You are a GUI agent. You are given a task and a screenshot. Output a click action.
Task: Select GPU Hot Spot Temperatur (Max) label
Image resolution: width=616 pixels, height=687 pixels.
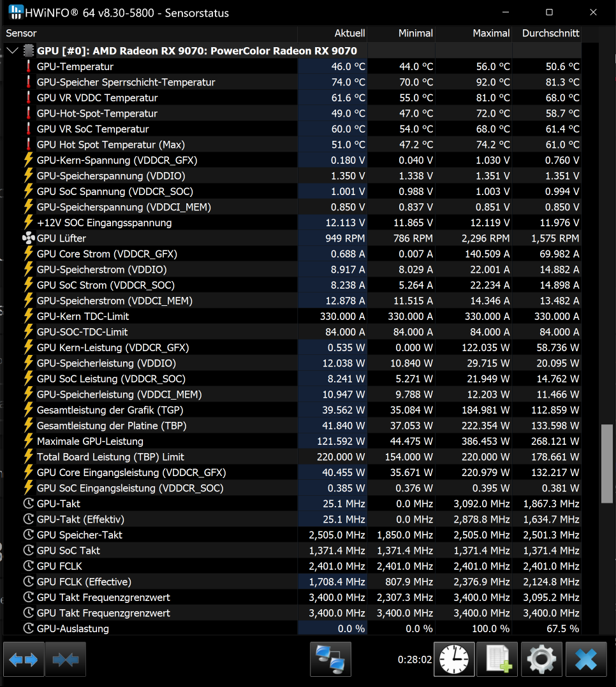click(111, 145)
